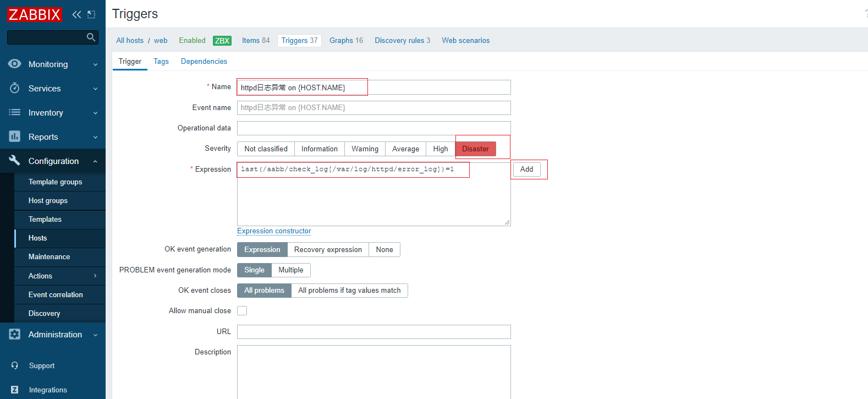
Task: Expand the Reports menu chevron
Action: (x=95, y=137)
